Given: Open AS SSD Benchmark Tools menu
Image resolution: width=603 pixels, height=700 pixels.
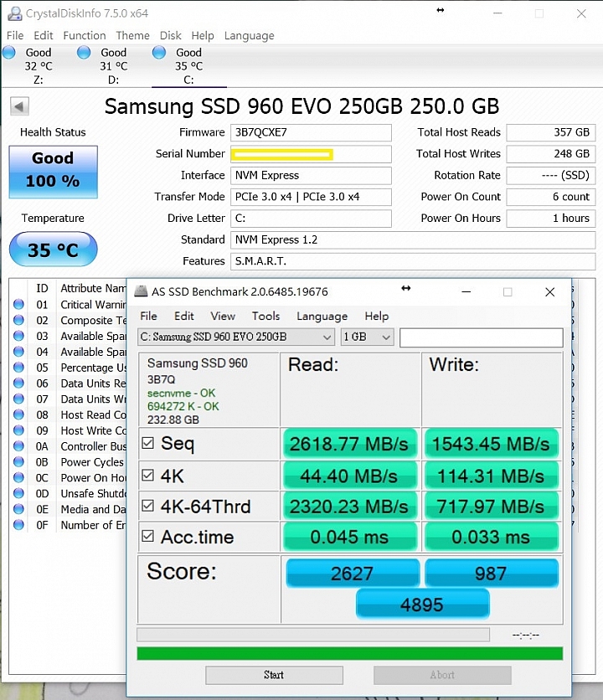Looking at the screenshot, I should (x=265, y=316).
